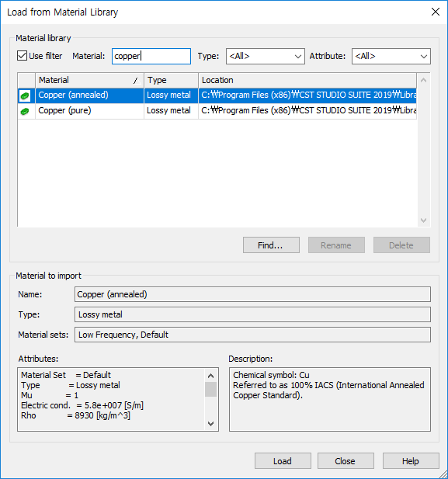Click the Attributes box scroll up arrow
Image resolution: width=448 pixels, height=479 pixels.
point(211,376)
